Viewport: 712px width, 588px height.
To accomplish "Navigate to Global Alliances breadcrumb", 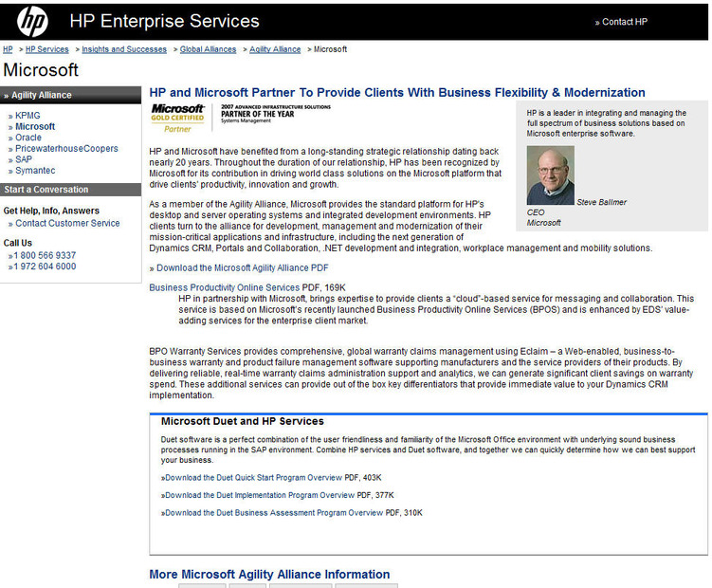I will point(208,49).
